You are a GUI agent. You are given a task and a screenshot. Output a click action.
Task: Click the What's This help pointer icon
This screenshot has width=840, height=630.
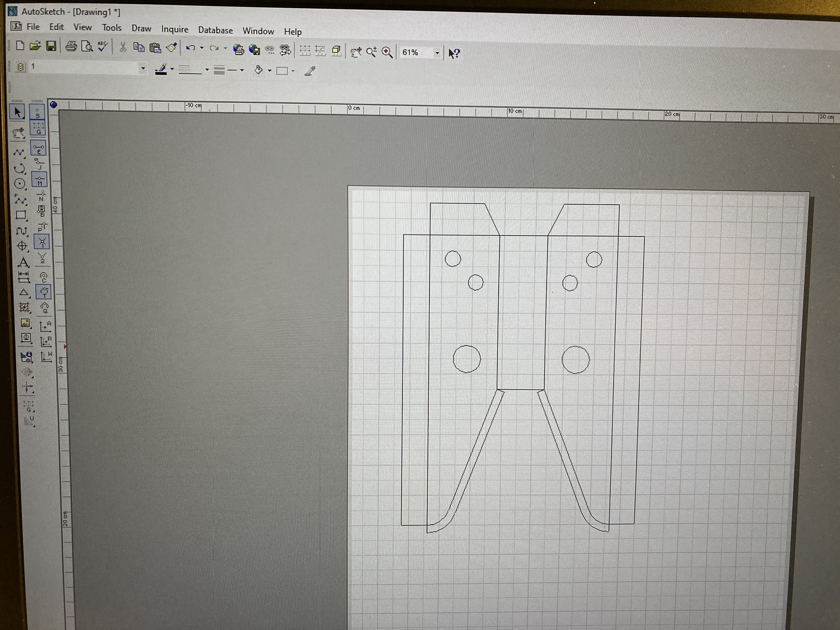tap(454, 53)
